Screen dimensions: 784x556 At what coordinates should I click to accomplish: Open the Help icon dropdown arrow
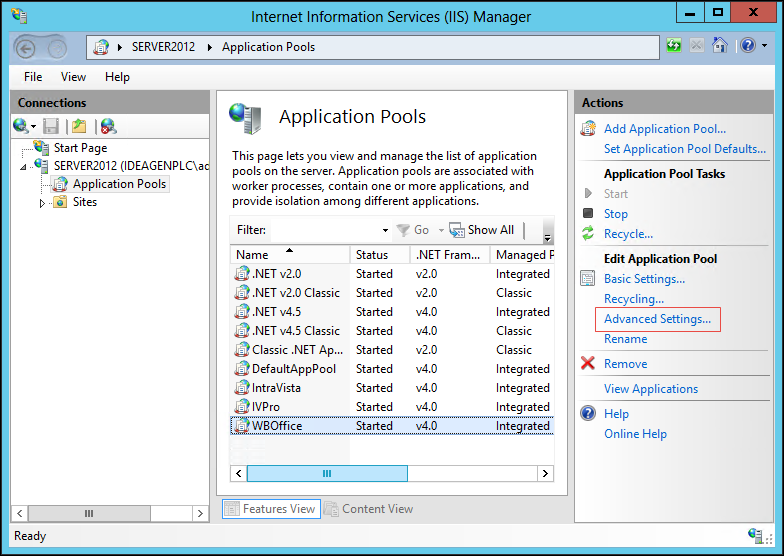pyautogui.click(x=764, y=46)
